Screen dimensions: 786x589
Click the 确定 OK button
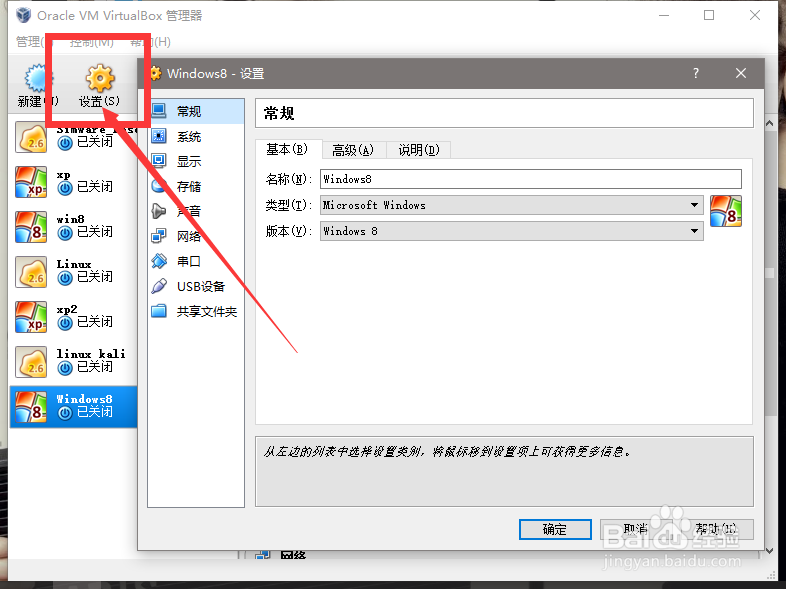(x=555, y=529)
